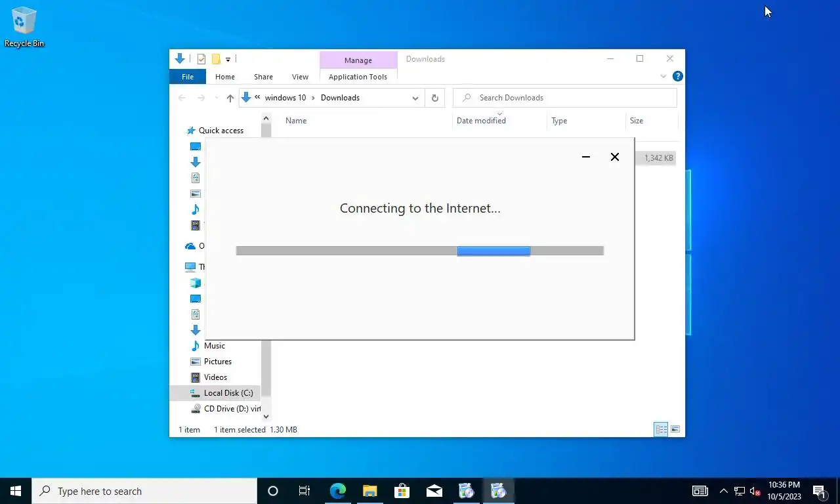
Task: Open Cortana from the taskbar
Action: coord(273,491)
